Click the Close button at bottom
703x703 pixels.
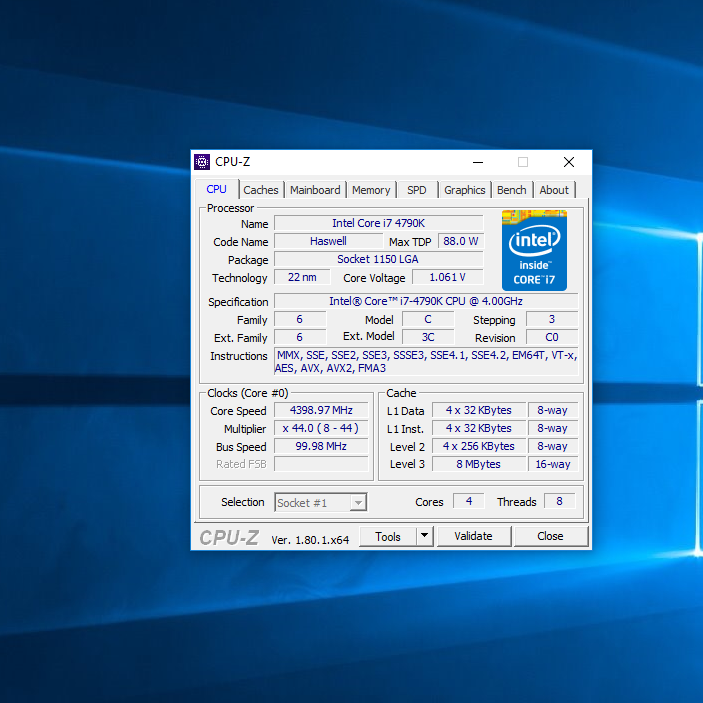point(550,536)
